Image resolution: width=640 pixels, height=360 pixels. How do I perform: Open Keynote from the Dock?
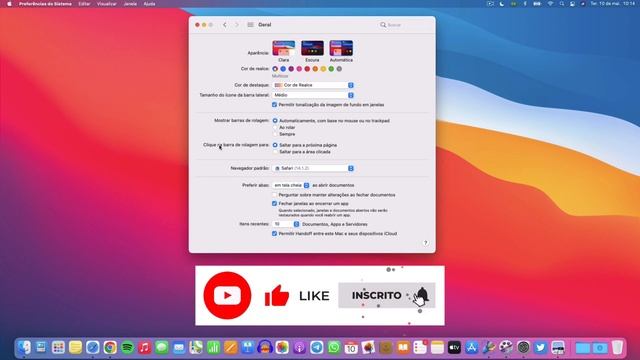248,347
